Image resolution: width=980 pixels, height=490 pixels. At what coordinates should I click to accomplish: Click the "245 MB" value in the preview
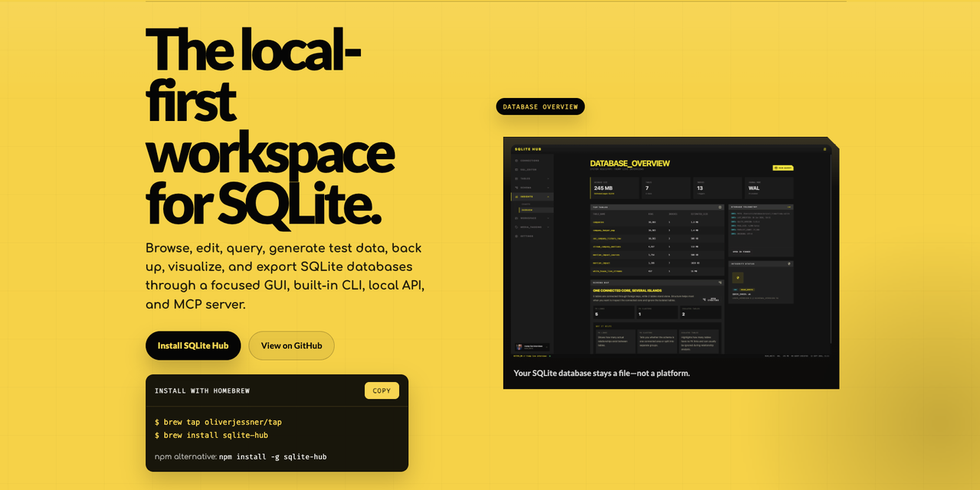(603, 188)
